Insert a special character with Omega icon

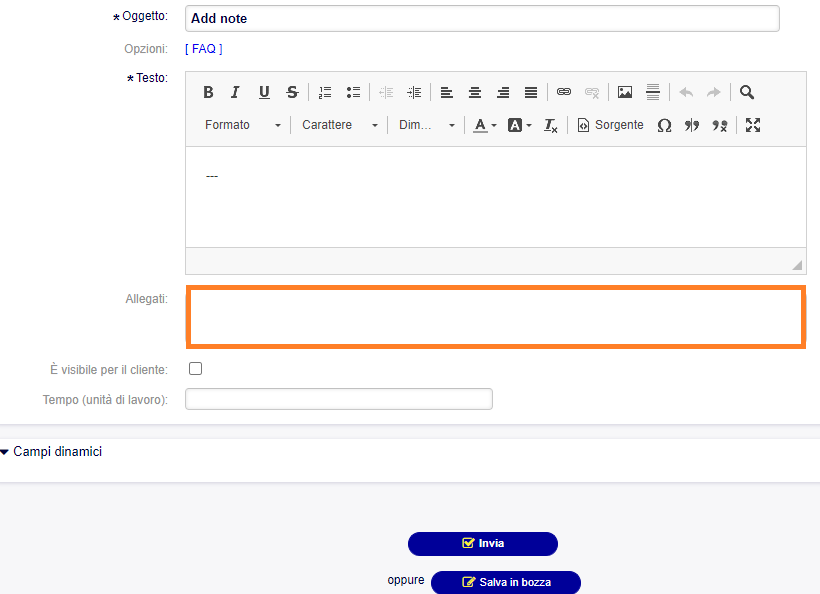point(663,125)
